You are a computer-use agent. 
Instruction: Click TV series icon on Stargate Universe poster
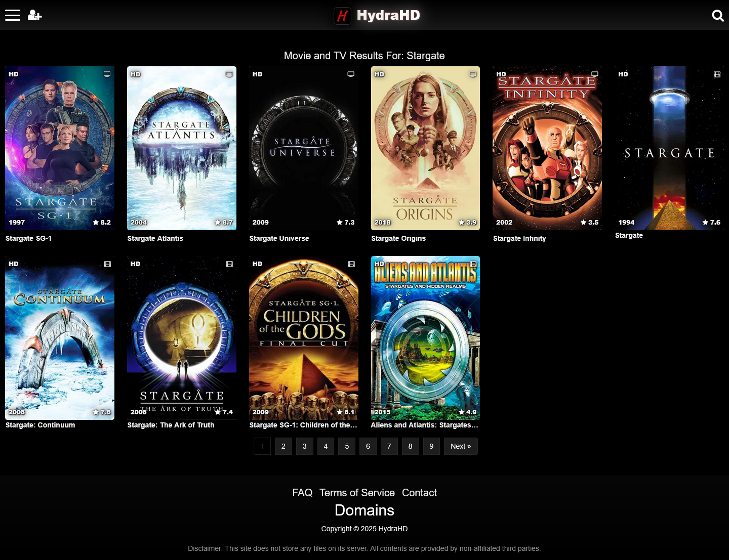pyautogui.click(x=351, y=74)
